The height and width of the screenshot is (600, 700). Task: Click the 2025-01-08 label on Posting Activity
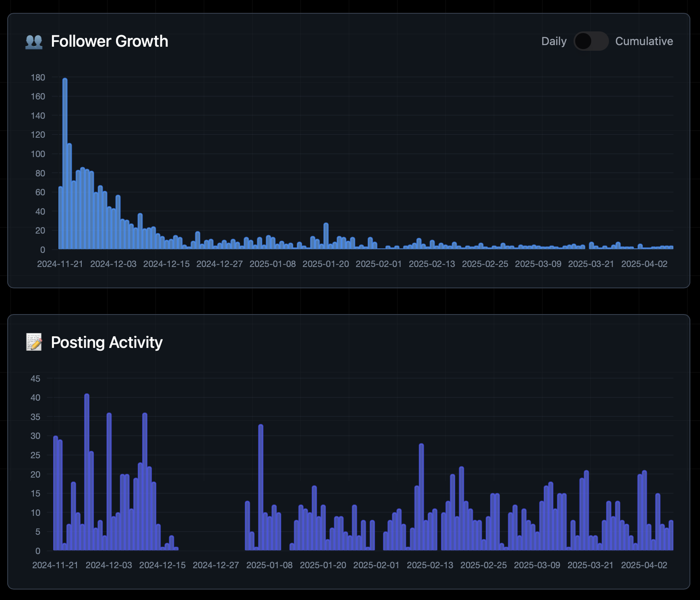(x=270, y=565)
